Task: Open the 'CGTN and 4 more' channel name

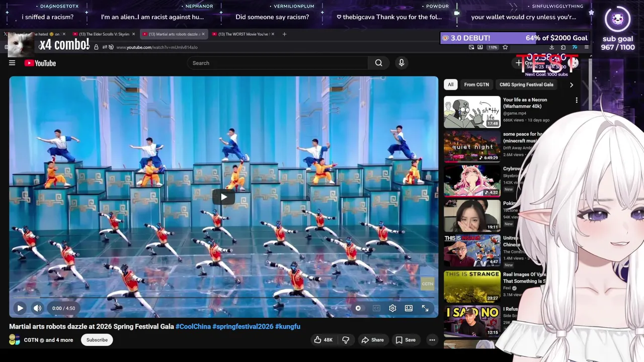Action: 48,340
